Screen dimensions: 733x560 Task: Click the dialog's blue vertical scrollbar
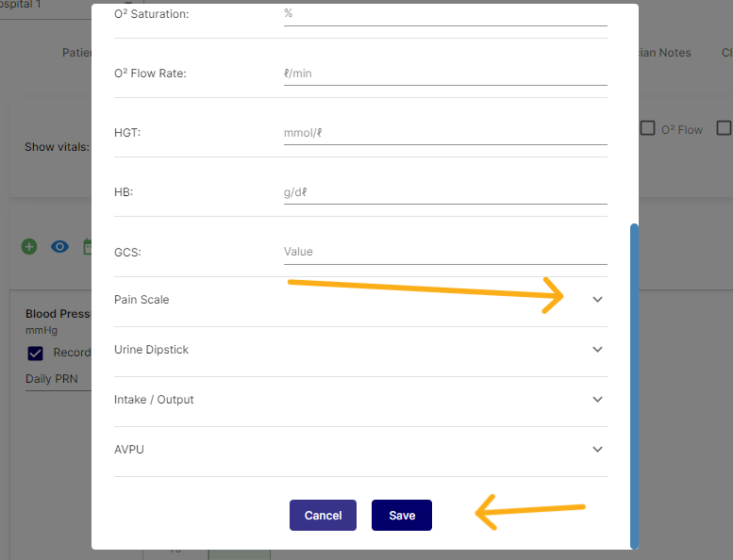[634, 385]
